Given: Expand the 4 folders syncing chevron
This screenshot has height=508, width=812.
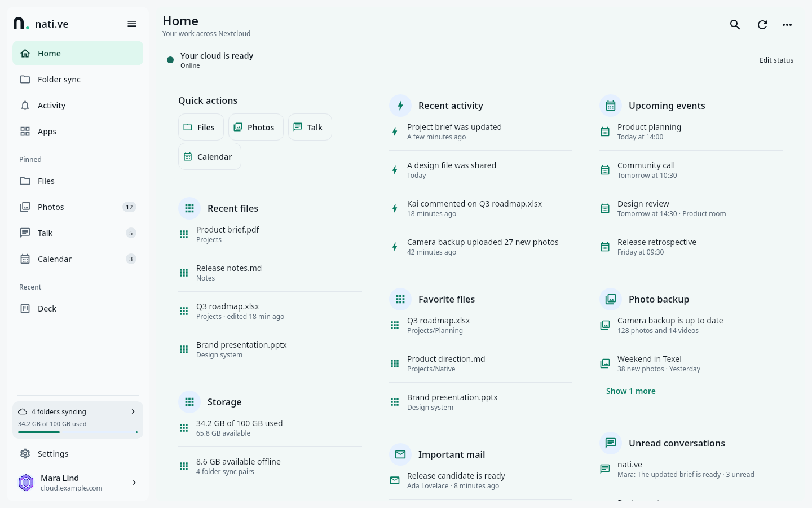Looking at the screenshot, I should [x=133, y=411].
